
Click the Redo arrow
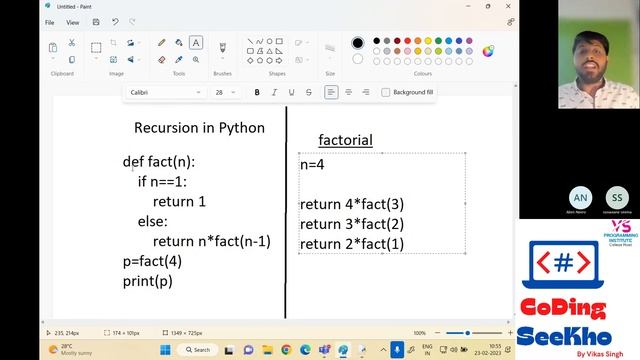[x=132, y=22]
